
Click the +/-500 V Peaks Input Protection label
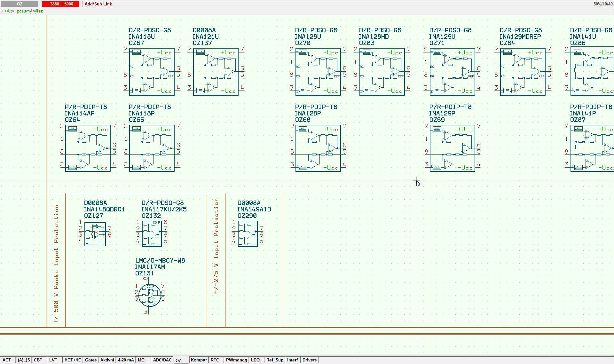56,264
